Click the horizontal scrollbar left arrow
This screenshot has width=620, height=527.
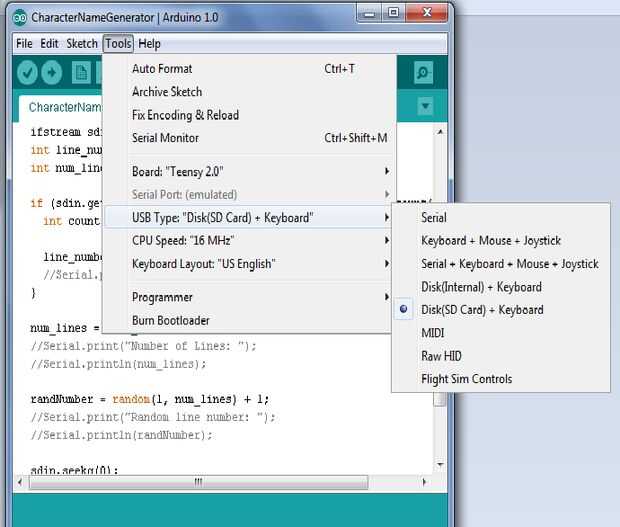point(20,482)
